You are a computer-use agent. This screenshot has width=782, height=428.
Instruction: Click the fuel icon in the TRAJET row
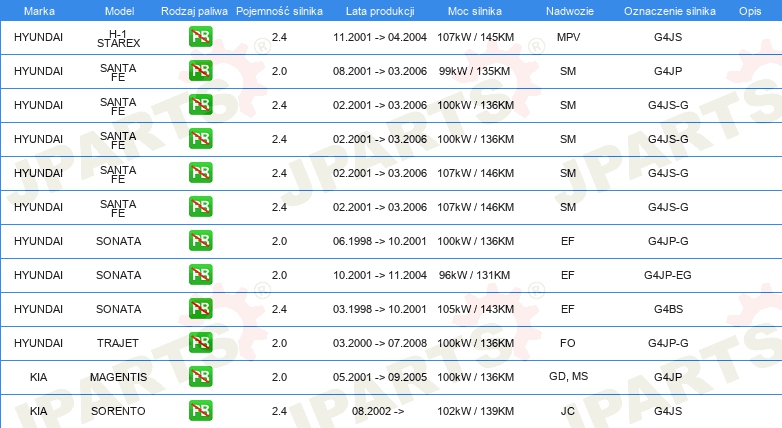(200, 342)
